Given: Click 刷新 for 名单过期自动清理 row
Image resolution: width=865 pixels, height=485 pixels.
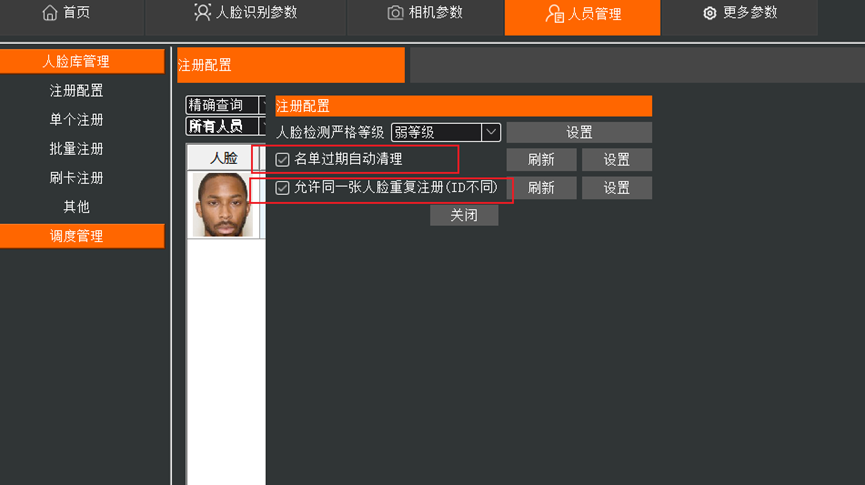Looking at the screenshot, I should [541, 160].
